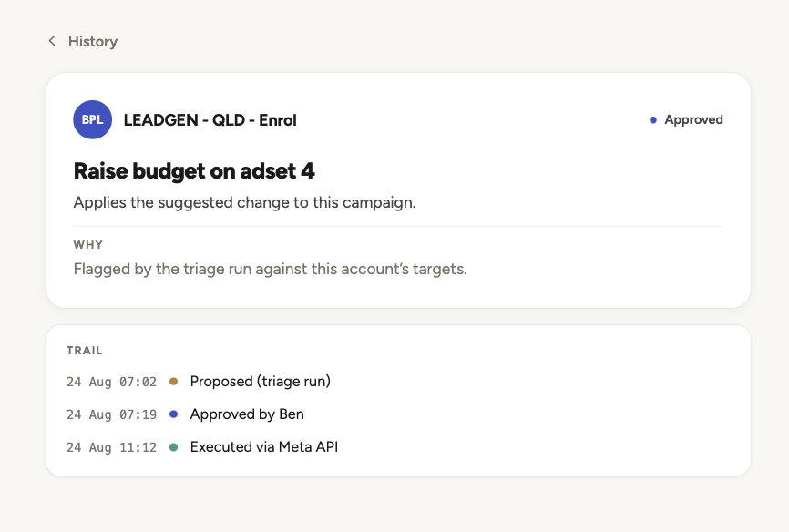Click the Approved status label
The image size is (789, 532).
tap(693, 119)
